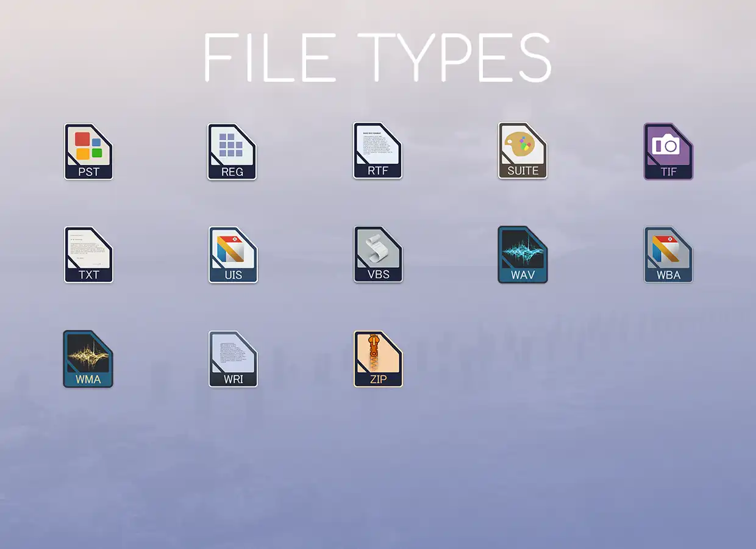
Task: Click the UIS file icon
Action: pyautogui.click(x=233, y=255)
